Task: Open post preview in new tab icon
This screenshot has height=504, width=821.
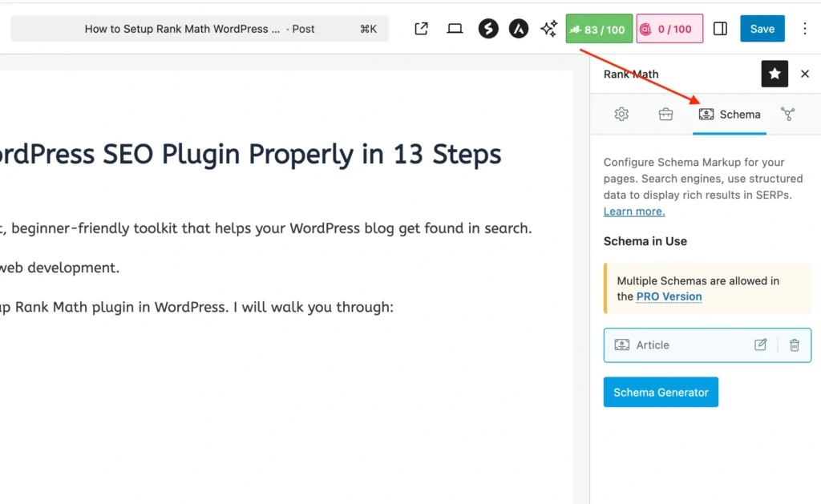Action: coord(421,29)
